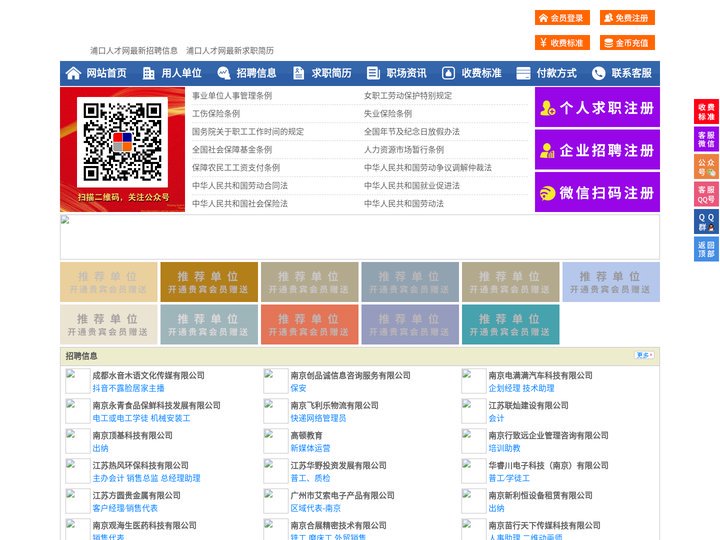
Task: Click the dark gold 推荐单位 tile
Action: click(209, 282)
